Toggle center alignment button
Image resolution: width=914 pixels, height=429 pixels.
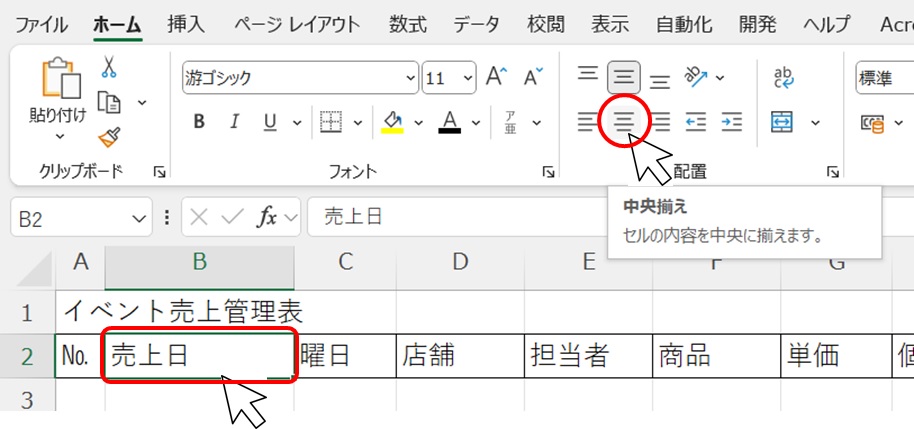tap(624, 122)
